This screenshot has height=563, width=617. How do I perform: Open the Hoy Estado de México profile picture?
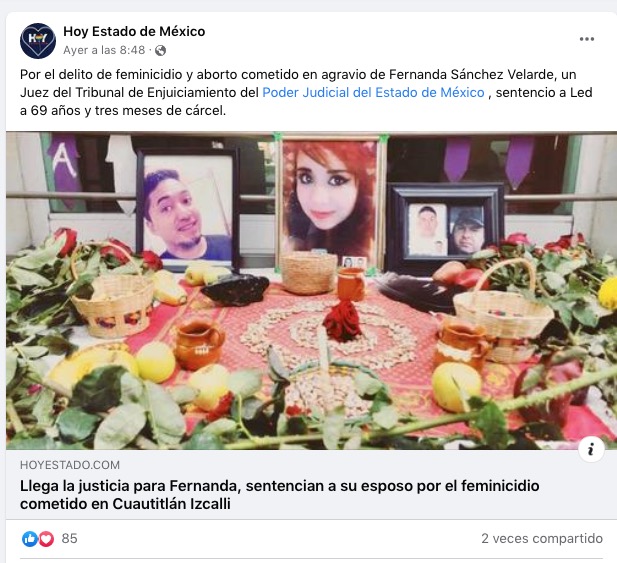pyautogui.click(x=38, y=41)
